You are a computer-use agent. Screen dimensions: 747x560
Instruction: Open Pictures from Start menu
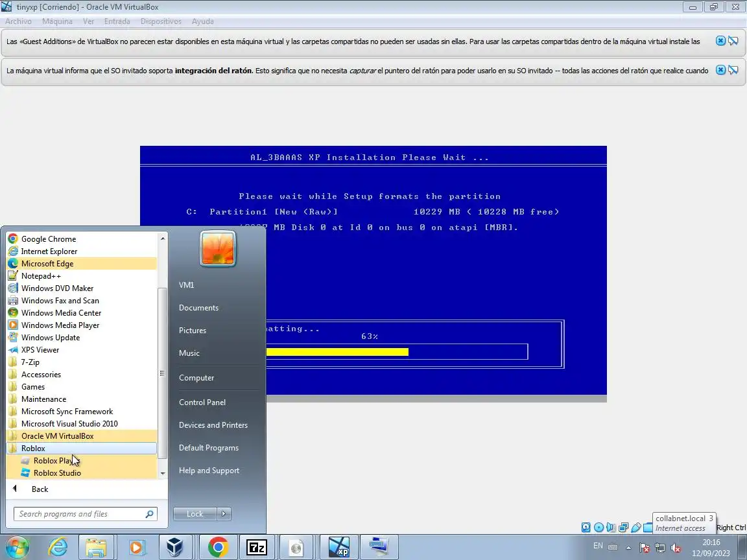(193, 331)
